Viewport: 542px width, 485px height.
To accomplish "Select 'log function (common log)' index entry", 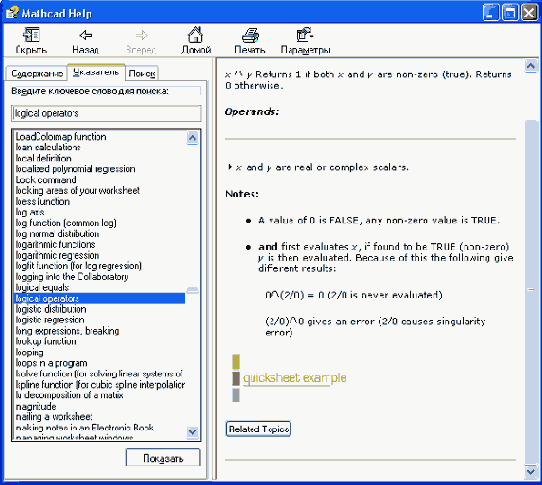I will pyautogui.click(x=66, y=223).
